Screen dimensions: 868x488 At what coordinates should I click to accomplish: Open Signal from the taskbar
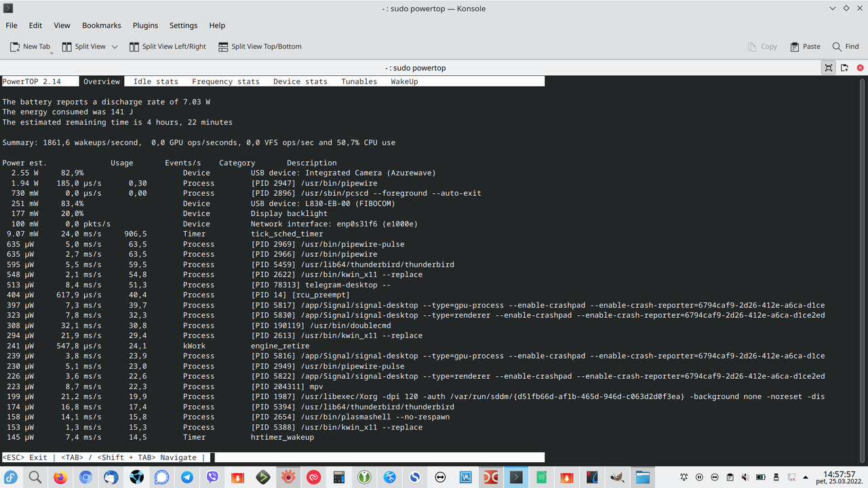[x=161, y=477]
